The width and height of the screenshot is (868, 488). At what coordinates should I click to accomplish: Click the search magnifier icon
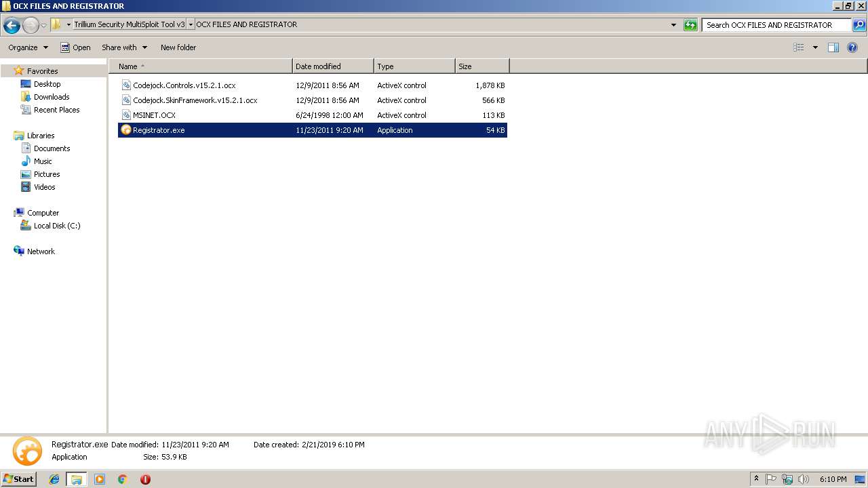[x=859, y=25]
